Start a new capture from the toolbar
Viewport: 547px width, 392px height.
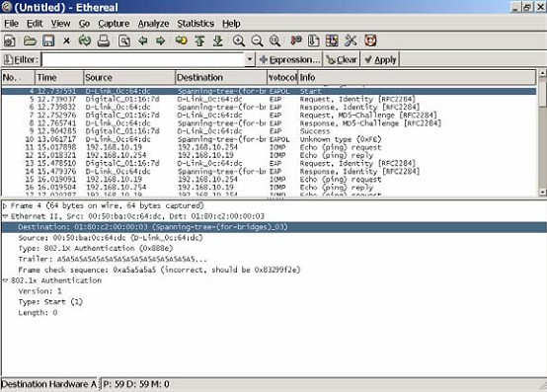click(10, 40)
